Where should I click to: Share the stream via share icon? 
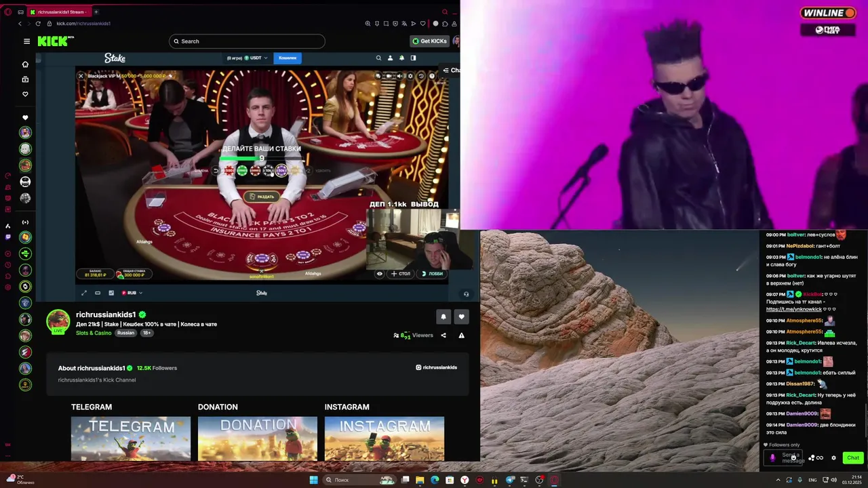pyautogui.click(x=443, y=335)
